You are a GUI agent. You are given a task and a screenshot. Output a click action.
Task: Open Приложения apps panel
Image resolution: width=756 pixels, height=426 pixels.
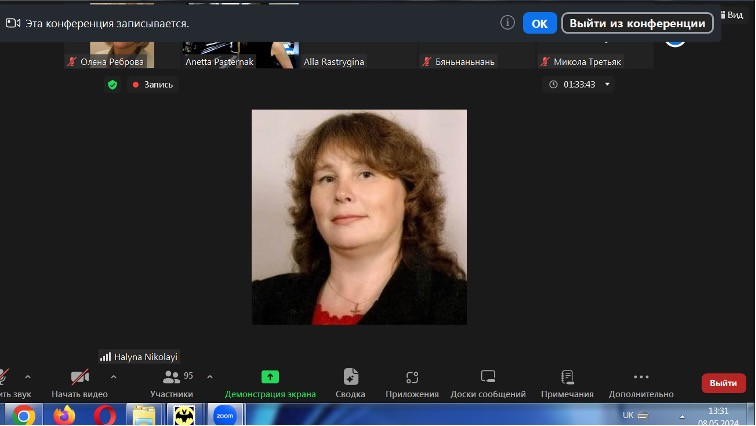(x=412, y=384)
